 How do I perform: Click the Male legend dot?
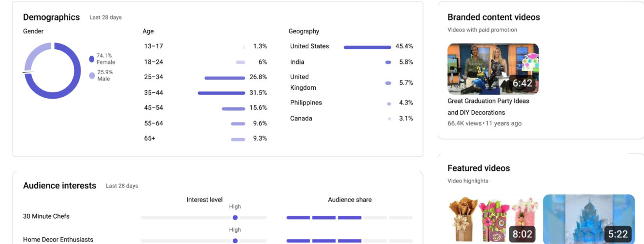[92, 76]
